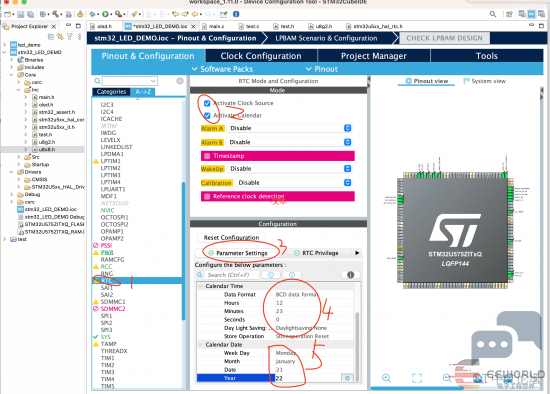The width and height of the screenshot is (550, 394).
Task: Open the Alarm B dropdown
Action: point(289,142)
